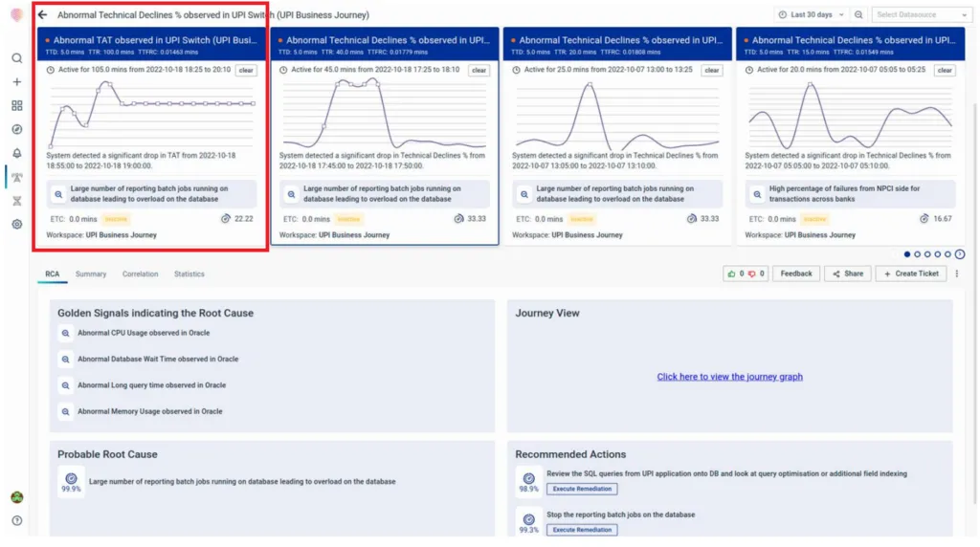Image resolution: width=980 pixels, height=547 pixels.
Task: Open the settings gear in the left sidebar
Action: tap(17, 224)
